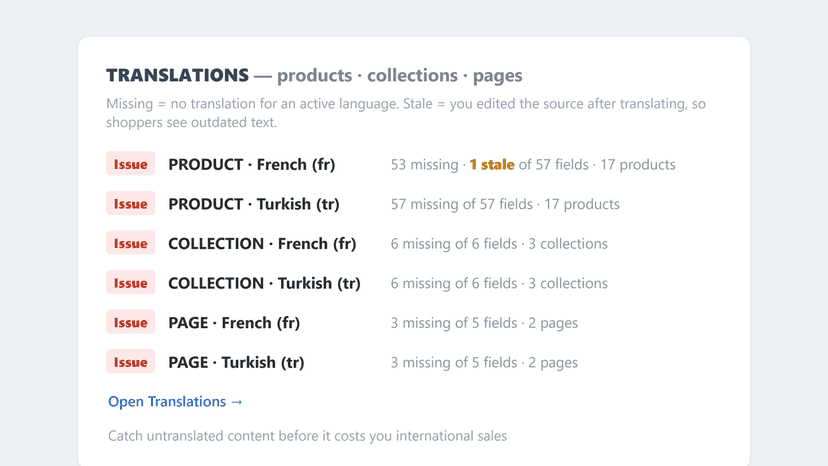Select 'COLLECTION · Turkish (tr)' row label

264,283
